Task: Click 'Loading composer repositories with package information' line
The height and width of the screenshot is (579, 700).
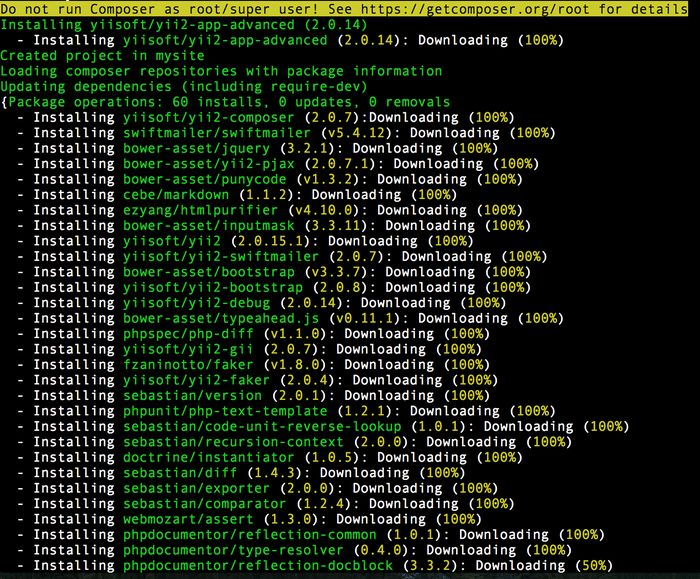Action: click(x=221, y=71)
